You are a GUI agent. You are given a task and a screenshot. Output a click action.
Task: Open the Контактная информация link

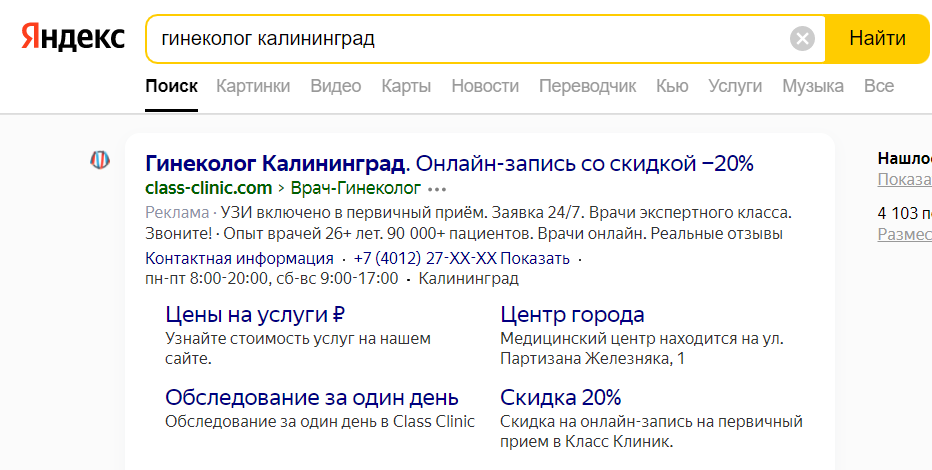(239, 258)
